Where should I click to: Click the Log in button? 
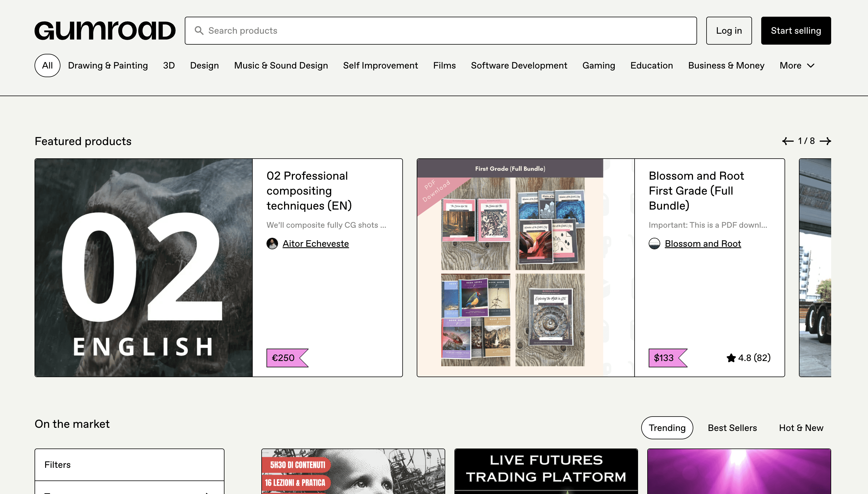[x=729, y=31]
